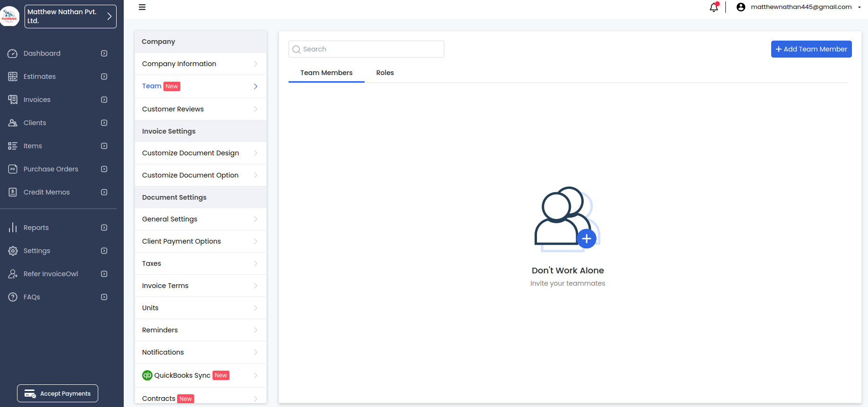This screenshot has height=407, width=868.
Task: Click the Purchase Orders icon
Action: tap(13, 169)
